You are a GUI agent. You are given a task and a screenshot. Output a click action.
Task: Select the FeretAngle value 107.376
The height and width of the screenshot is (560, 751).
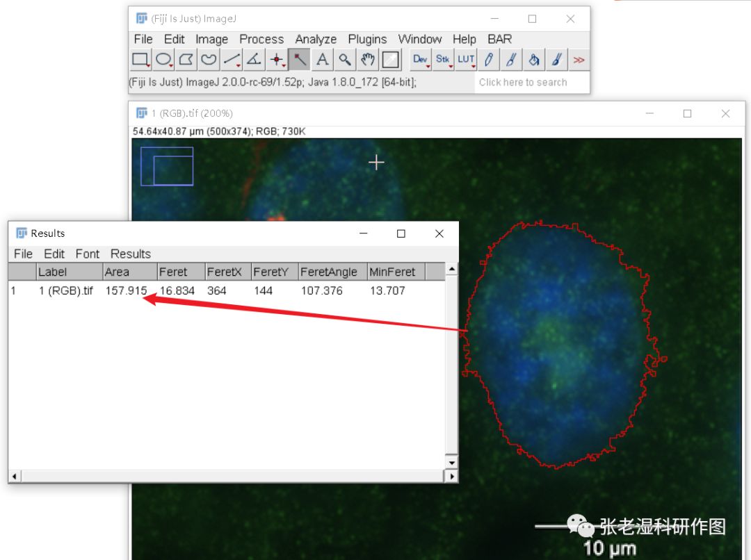322,290
